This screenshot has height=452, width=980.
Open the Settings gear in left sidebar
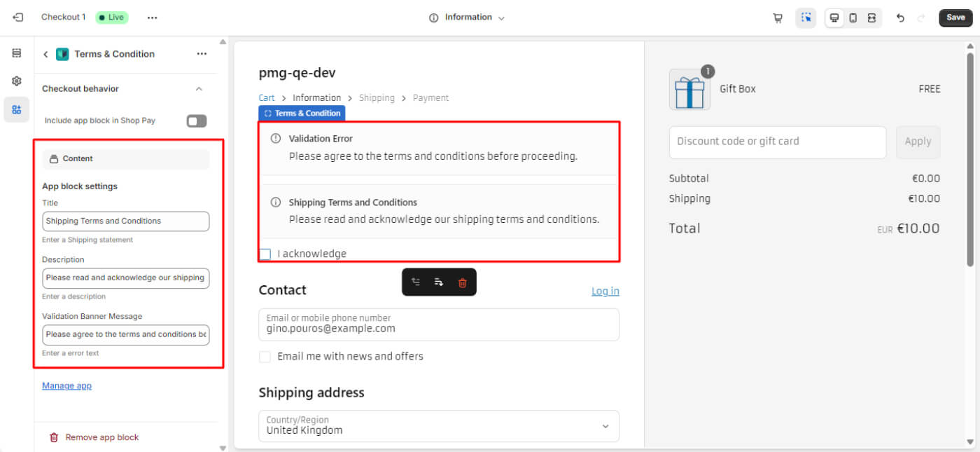pos(17,81)
